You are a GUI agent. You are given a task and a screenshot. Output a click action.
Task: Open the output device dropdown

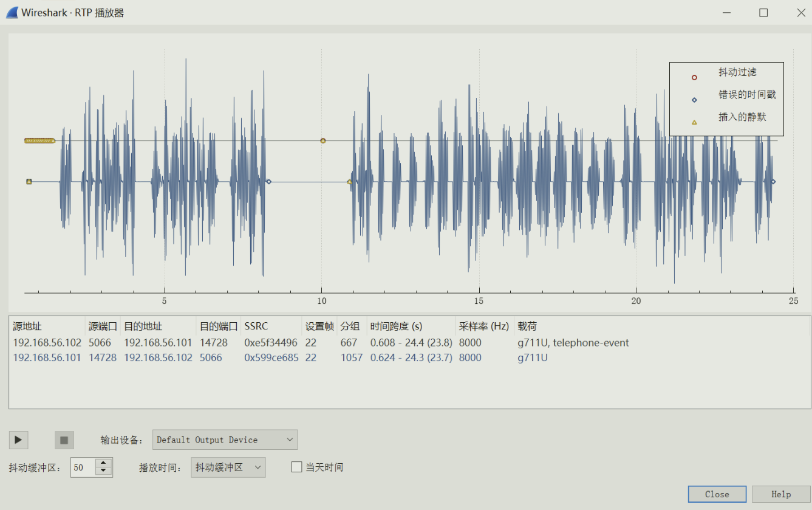coord(225,439)
